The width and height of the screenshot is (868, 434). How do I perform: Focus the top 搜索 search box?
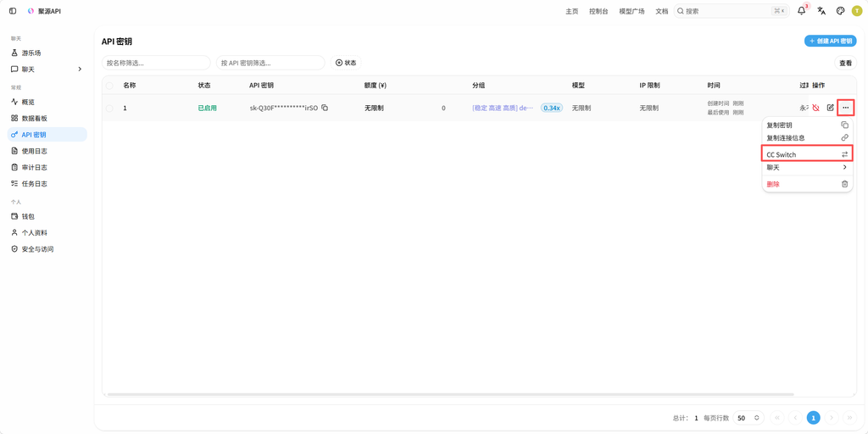[732, 11]
